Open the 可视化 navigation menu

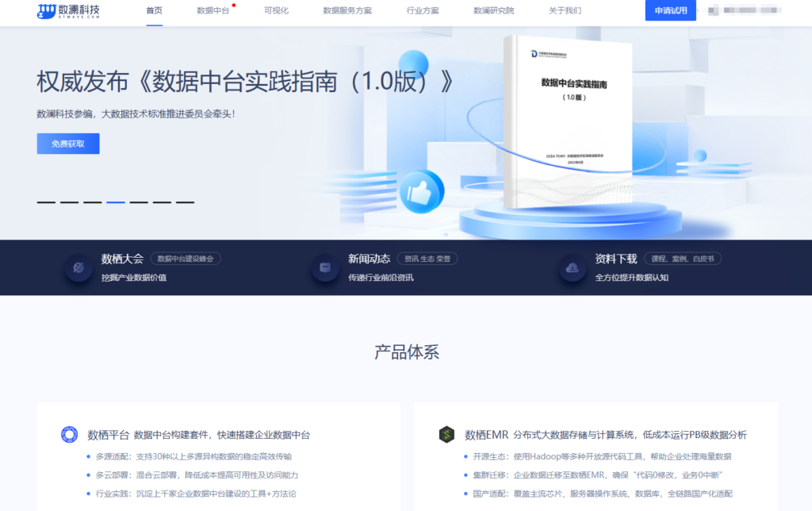[x=275, y=12]
